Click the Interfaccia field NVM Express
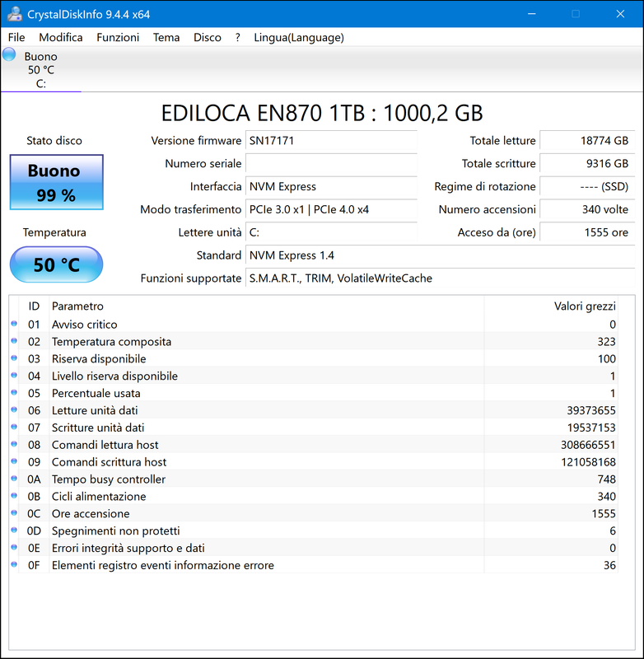This screenshot has width=644, height=659. pos(331,186)
